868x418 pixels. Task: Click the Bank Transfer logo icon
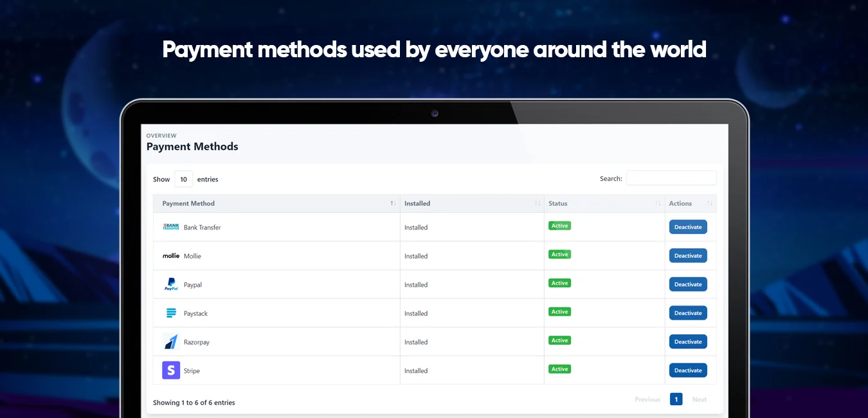170,227
